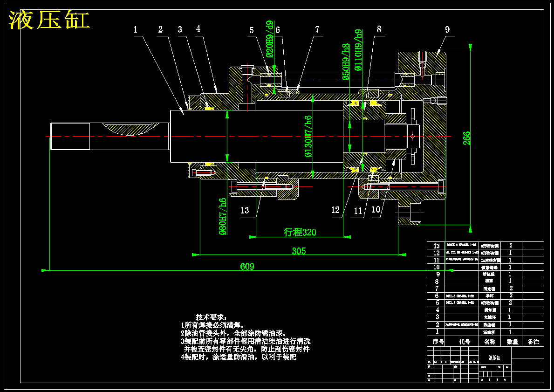Click row number 1 in the parts table
This screenshot has width=554, height=392.
[x=437, y=331]
